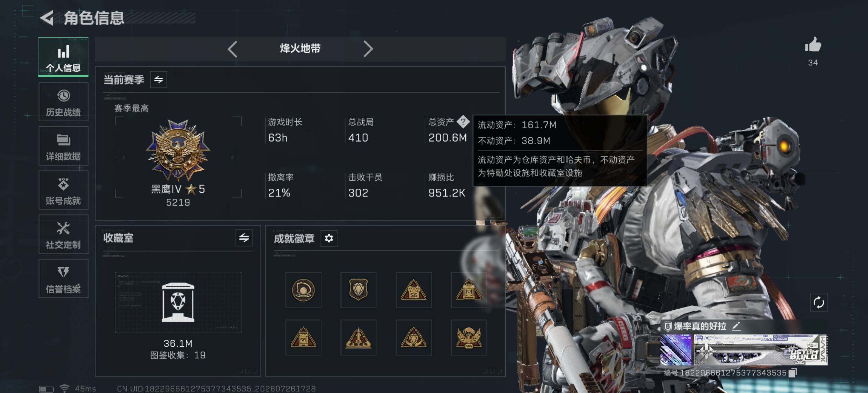Viewport: 868px width, 393px height.
Task: Give a thumbs-up like to the profile
Action: [x=813, y=44]
